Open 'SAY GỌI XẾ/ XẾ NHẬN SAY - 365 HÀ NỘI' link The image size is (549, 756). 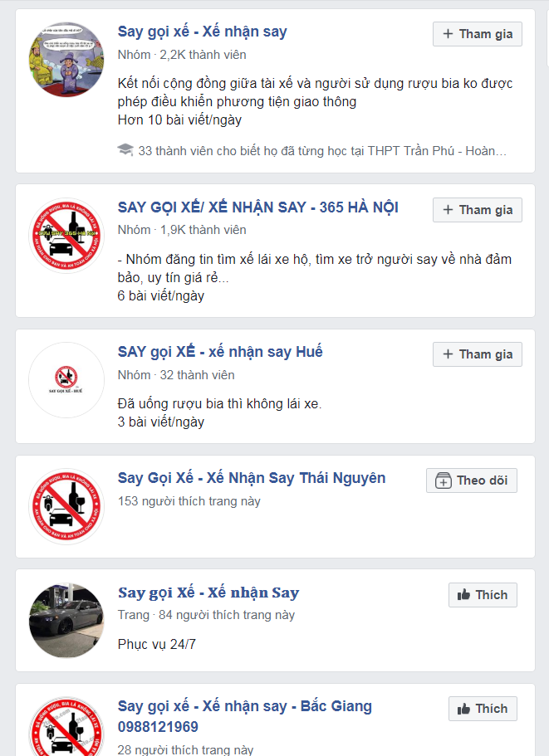click(x=258, y=207)
